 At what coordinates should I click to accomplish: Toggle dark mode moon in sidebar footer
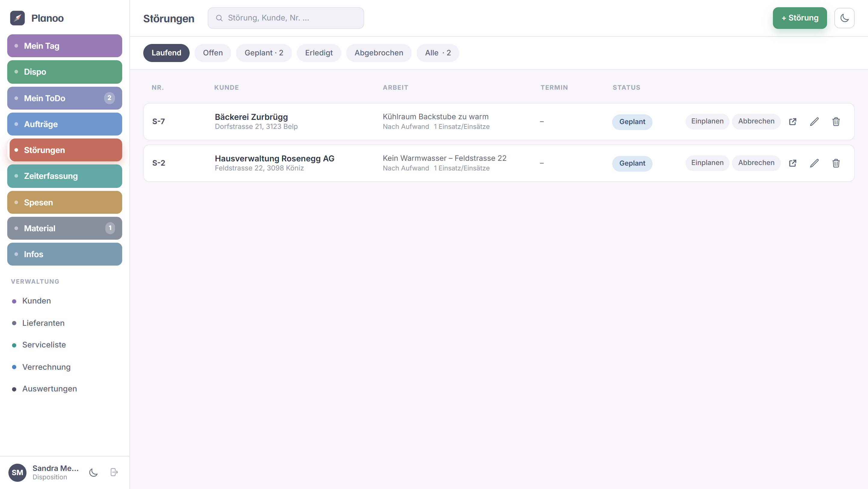[93, 472]
